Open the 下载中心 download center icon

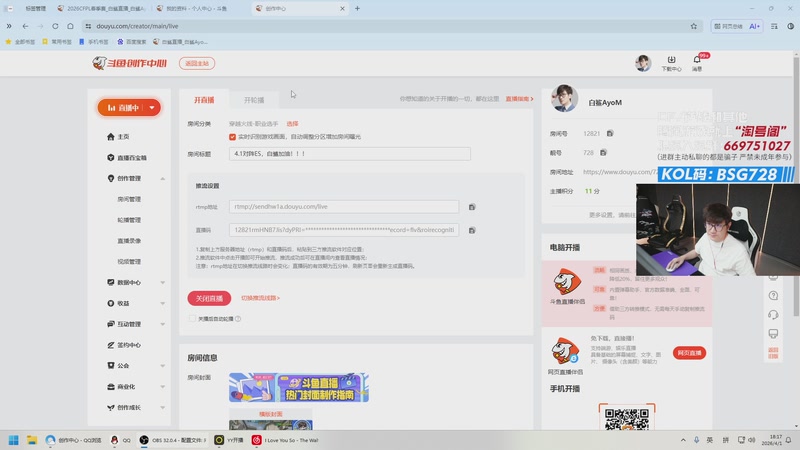click(671, 63)
